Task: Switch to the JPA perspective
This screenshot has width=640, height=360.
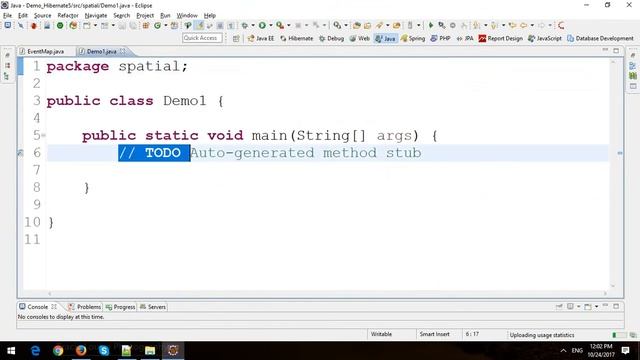Action: 465,38
